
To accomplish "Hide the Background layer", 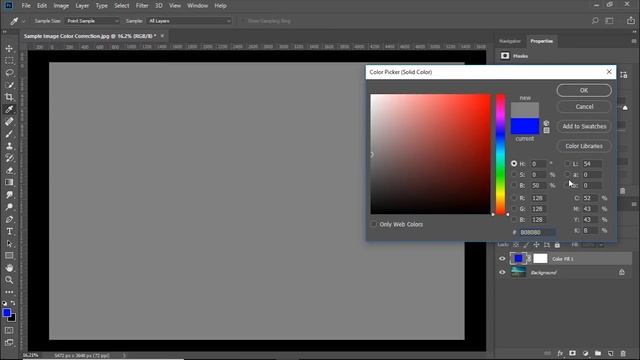I will [x=502, y=272].
